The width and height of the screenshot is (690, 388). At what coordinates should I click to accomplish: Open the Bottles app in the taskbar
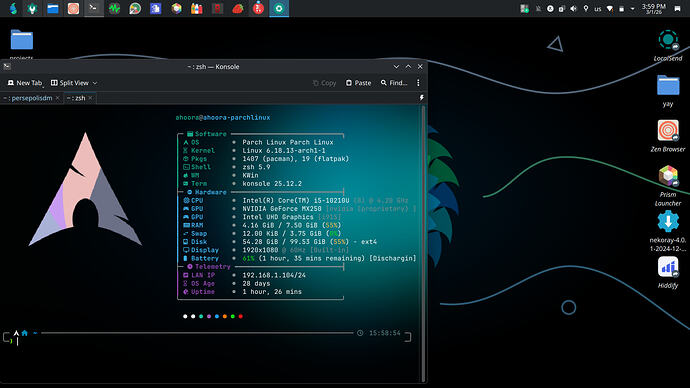click(197, 8)
